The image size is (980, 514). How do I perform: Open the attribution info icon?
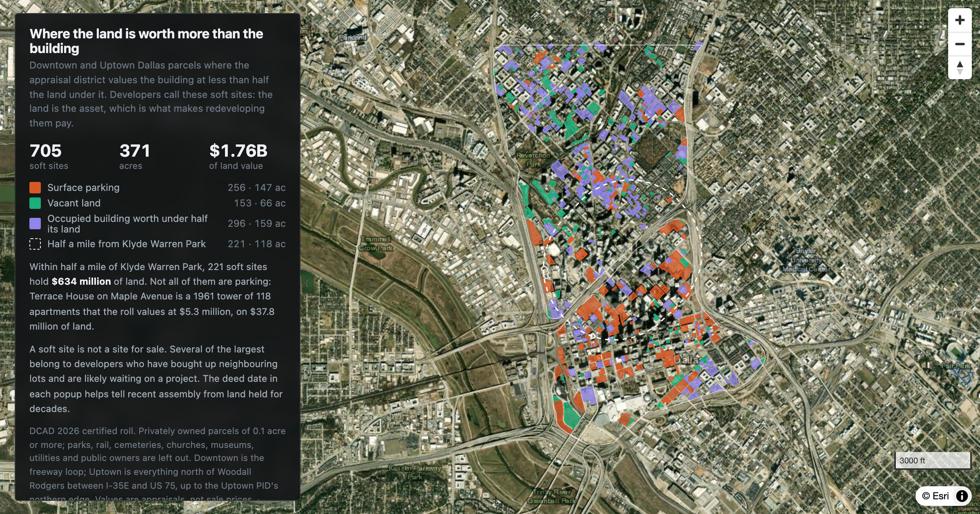[962, 496]
